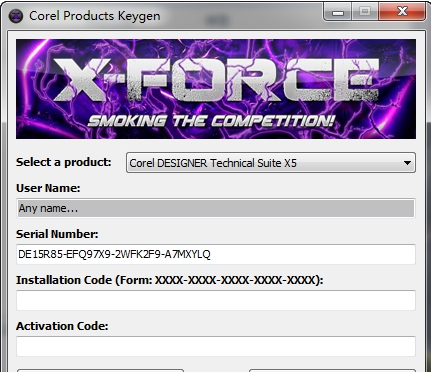Viewport: 431px width, 372px height.
Task: Close the Corel Products Keygen window
Action: pos(402,12)
